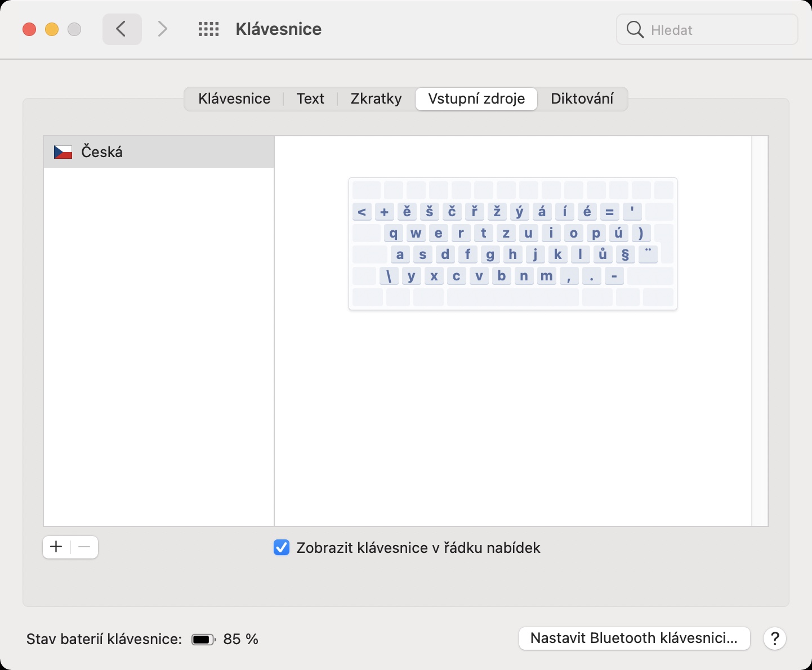The width and height of the screenshot is (812, 670).
Task: Click the 'ý' key in keyboard preview
Action: tap(520, 212)
